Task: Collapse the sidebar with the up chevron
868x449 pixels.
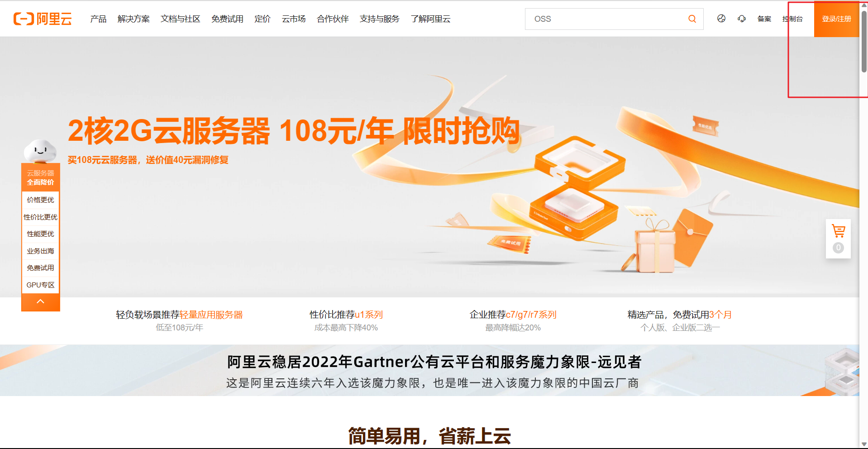Action: [x=40, y=301]
